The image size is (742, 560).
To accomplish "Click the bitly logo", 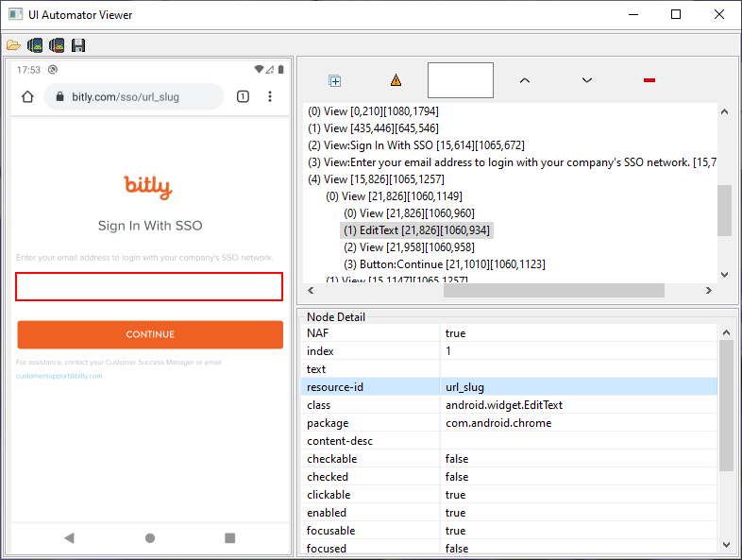I will pyautogui.click(x=148, y=188).
